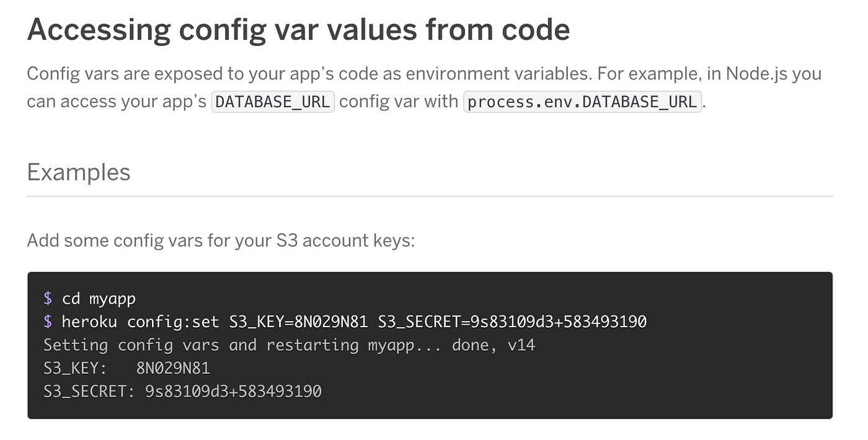The image size is (868, 440).
Task: Click "myapp" in the cd command
Action: [x=112, y=299]
